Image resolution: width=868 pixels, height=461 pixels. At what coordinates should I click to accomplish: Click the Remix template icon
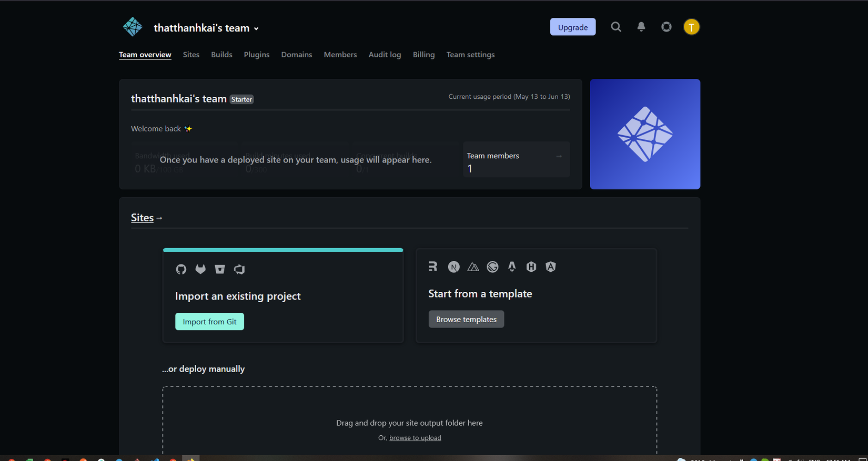pyautogui.click(x=433, y=267)
